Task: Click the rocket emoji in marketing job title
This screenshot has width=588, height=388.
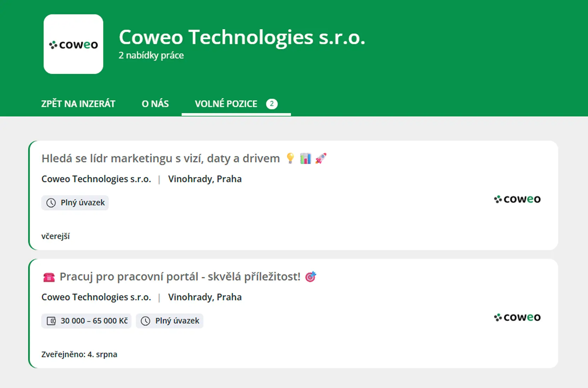Action: point(321,158)
